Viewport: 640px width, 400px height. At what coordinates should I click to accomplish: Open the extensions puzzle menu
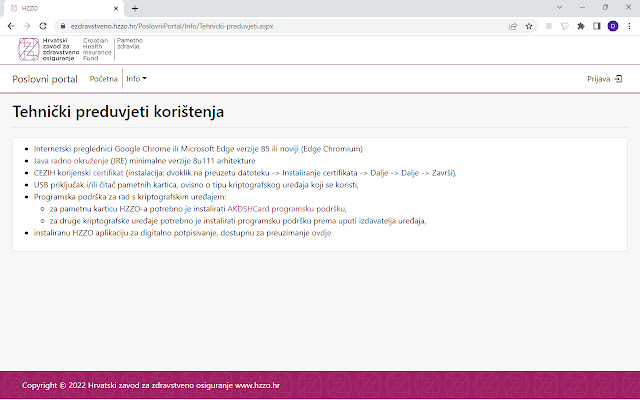581,26
